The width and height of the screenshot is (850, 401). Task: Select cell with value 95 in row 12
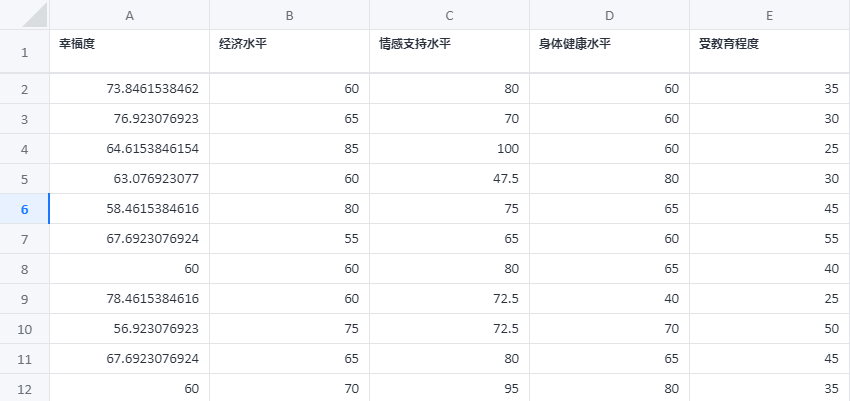coord(449,389)
